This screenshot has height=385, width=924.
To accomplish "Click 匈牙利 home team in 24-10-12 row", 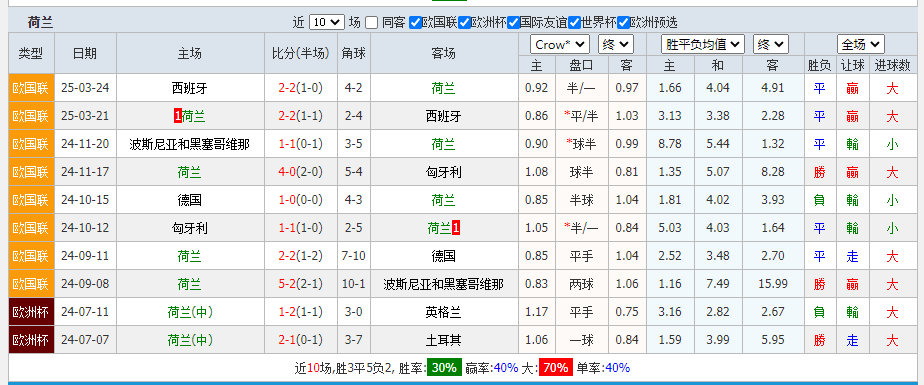I will [190, 228].
